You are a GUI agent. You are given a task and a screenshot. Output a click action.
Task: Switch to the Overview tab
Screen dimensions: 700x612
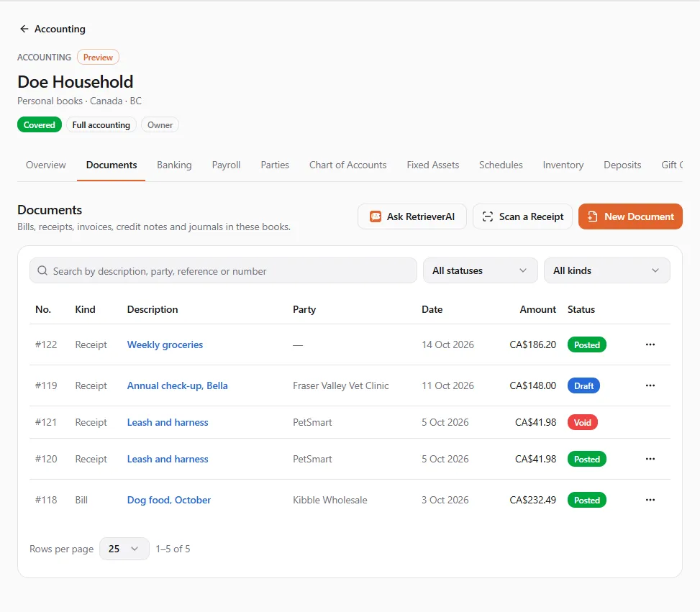click(46, 165)
